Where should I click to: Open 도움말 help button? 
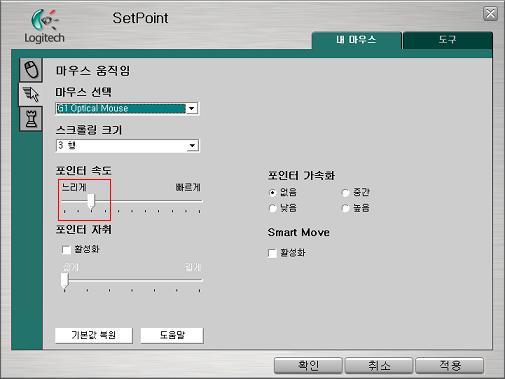pos(172,335)
